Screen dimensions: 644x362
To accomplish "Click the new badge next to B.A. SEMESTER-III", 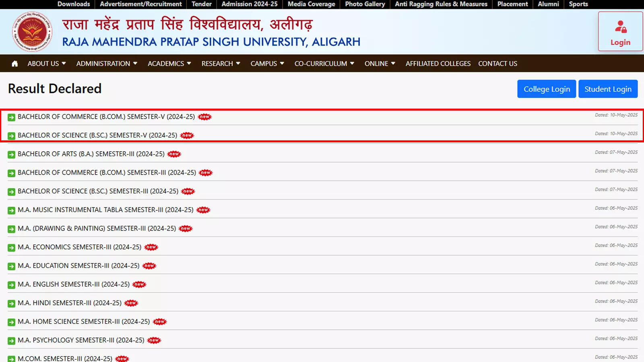I will pyautogui.click(x=174, y=154).
